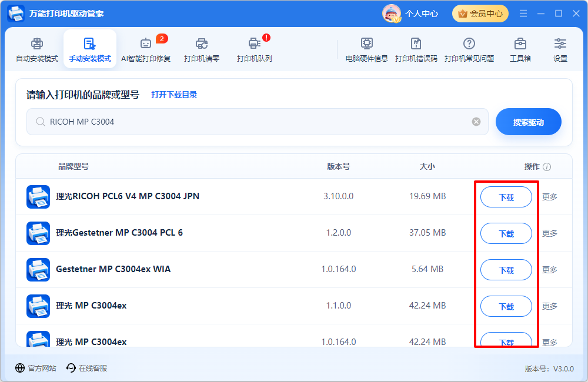
Task: Contact 在线客服 in the footer
Action: pyautogui.click(x=86, y=368)
